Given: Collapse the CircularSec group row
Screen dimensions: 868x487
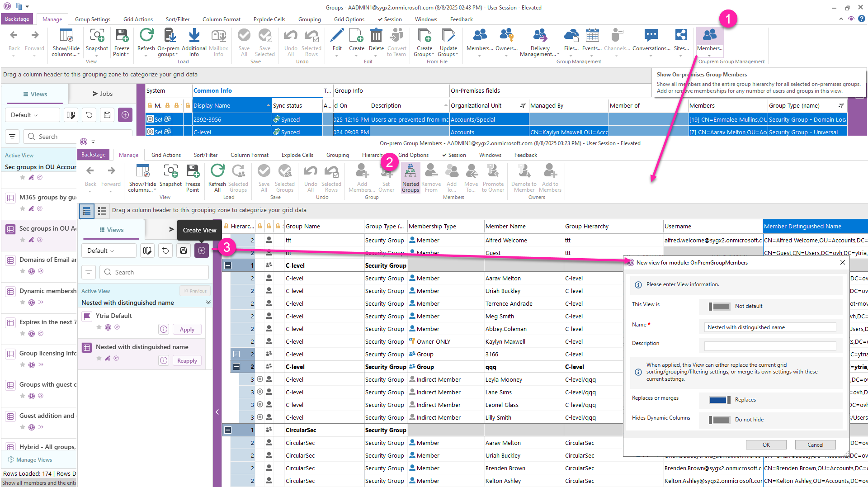Looking at the screenshot, I should (x=228, y=430).
